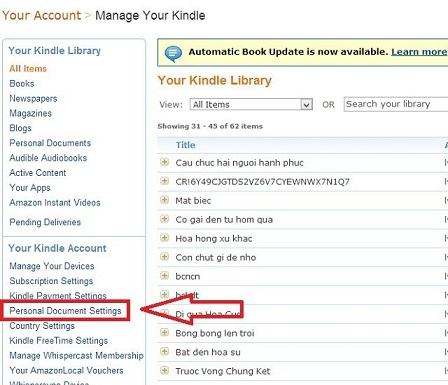Expand the Co gai den tu hom qua row

164,219
